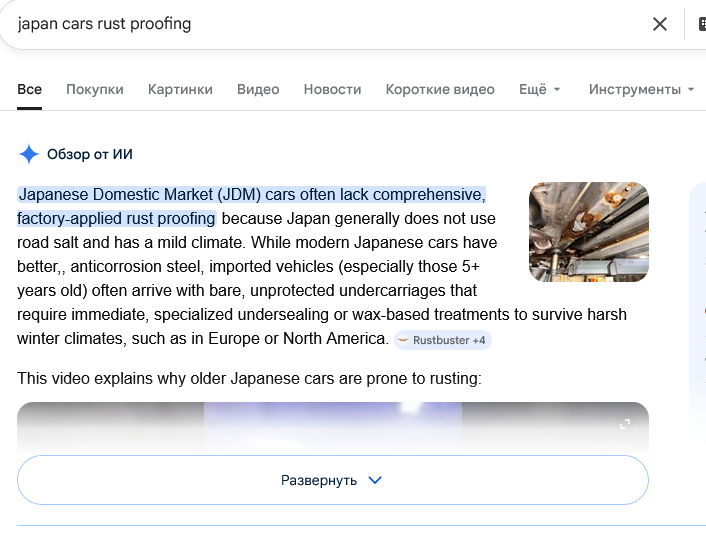This screenshot has width=706, height=551.
Task: Click the fullscreen icon on the video preview
Action: 625,424
